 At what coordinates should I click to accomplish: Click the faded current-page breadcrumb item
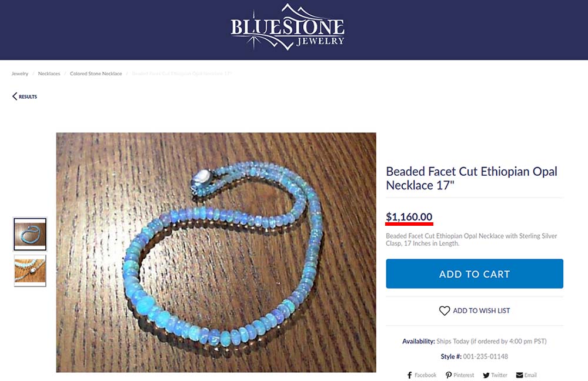tap(182, 73)
